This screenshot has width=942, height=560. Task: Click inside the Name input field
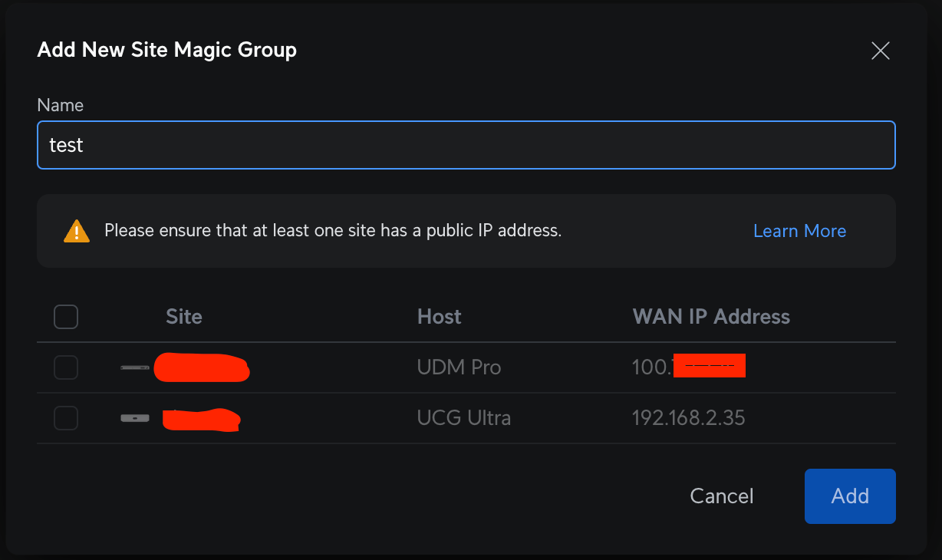click(x=466, y=145)
